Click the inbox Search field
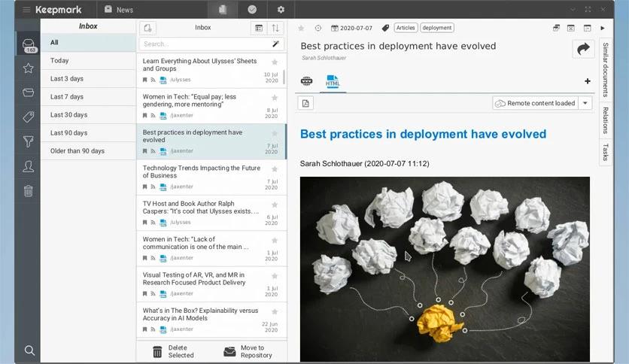The width and height of the screenshot is (629, 364). [203, 44]
